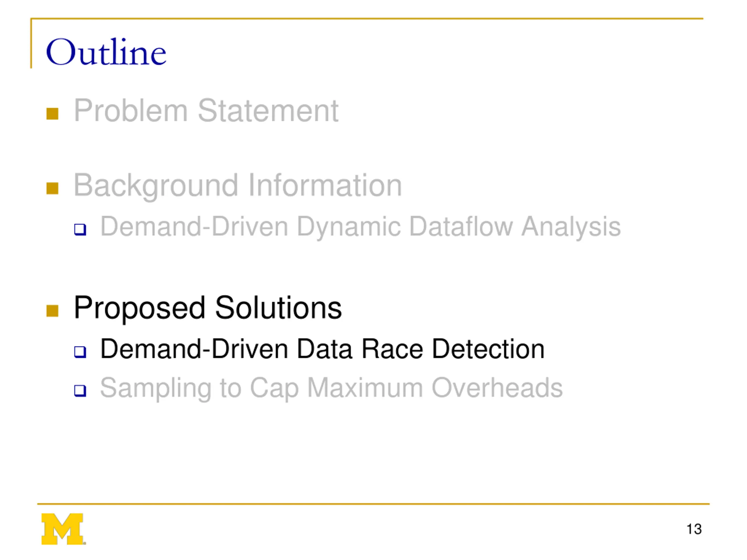Select the Outline slide title

click(x=106, y=52)
